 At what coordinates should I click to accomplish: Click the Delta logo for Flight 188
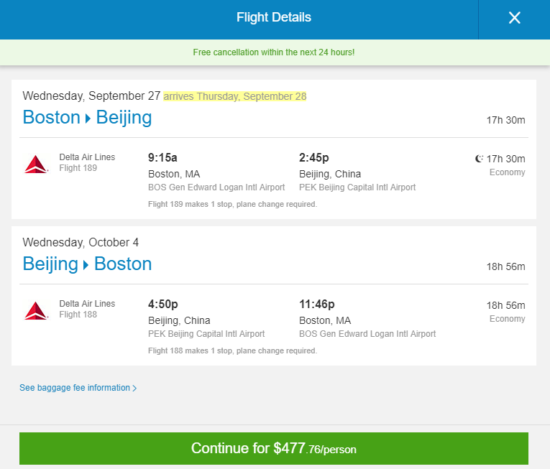(36, 310)
